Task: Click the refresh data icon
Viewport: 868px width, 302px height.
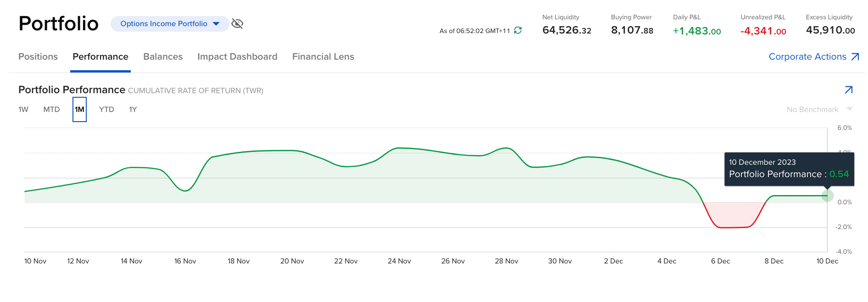Action: (x=518, y=30)
